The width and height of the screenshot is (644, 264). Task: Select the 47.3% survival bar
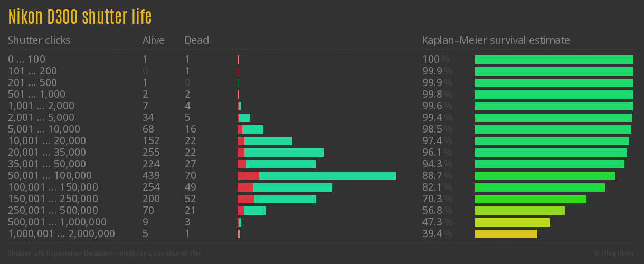pyautogui.click(x=512, y=222)
